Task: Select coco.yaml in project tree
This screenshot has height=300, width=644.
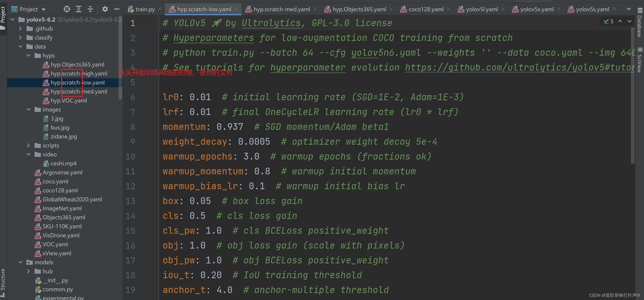Action: pos(55,181)
